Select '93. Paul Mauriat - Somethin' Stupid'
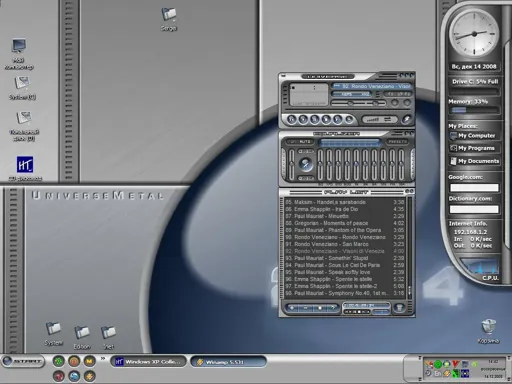 [x=344, y=258]
